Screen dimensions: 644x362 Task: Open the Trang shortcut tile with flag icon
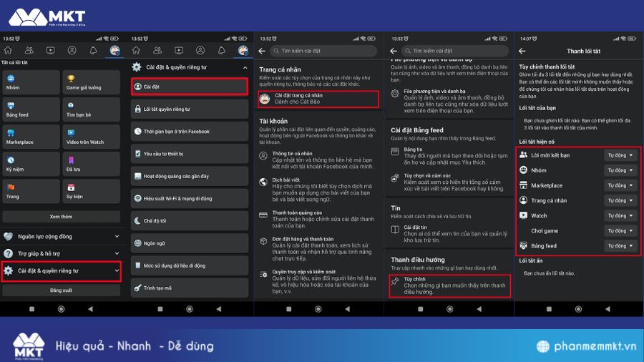tap(31, 191)
